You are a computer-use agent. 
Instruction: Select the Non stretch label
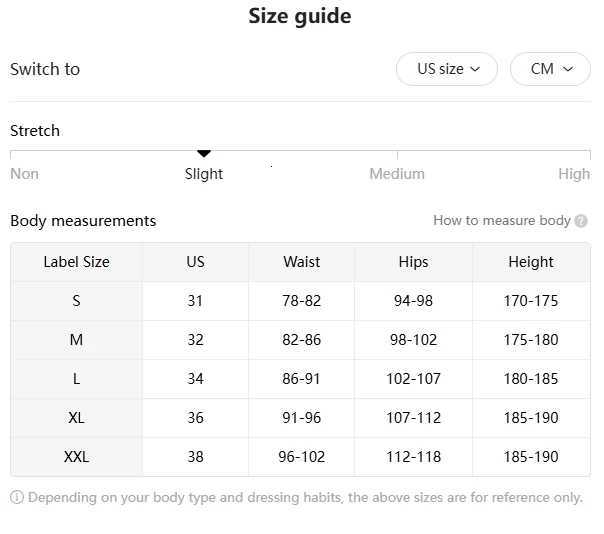[x=25, y=174]
